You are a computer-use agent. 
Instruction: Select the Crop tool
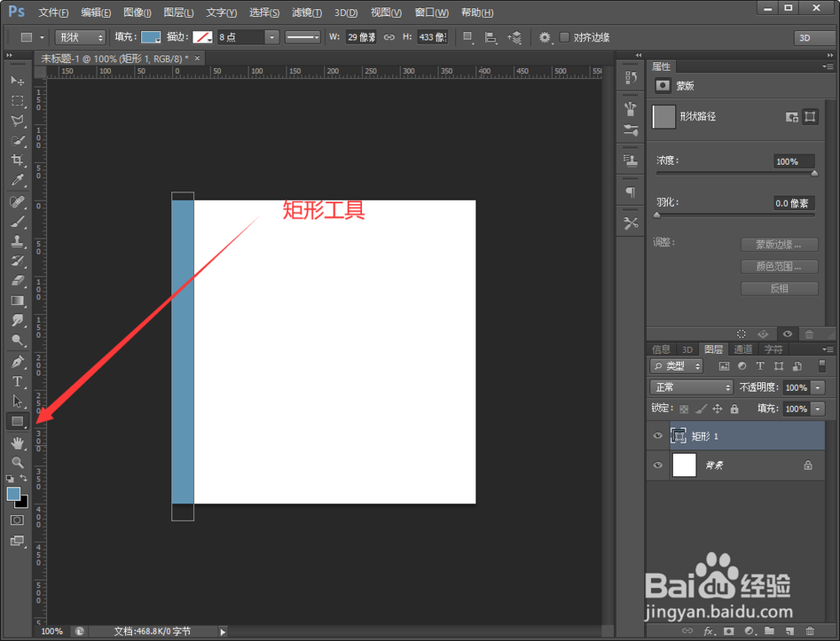click(x=17, y=160)
